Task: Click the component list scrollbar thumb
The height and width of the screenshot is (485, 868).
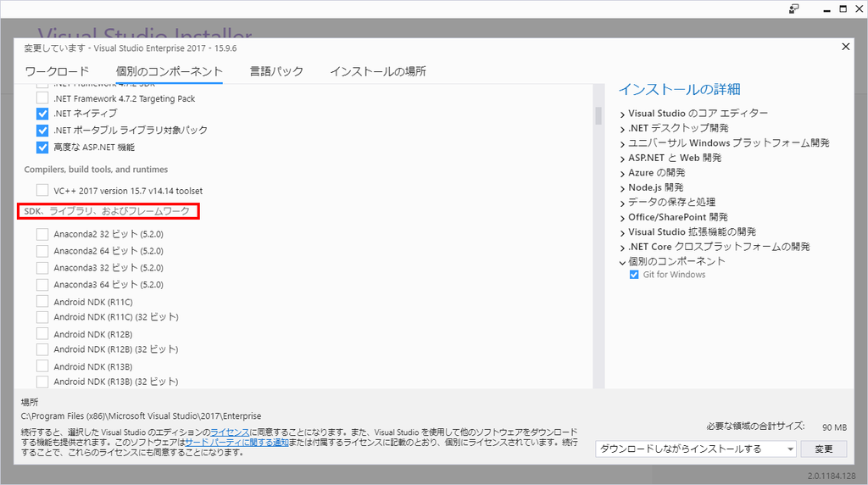Action: coord(598,115)
